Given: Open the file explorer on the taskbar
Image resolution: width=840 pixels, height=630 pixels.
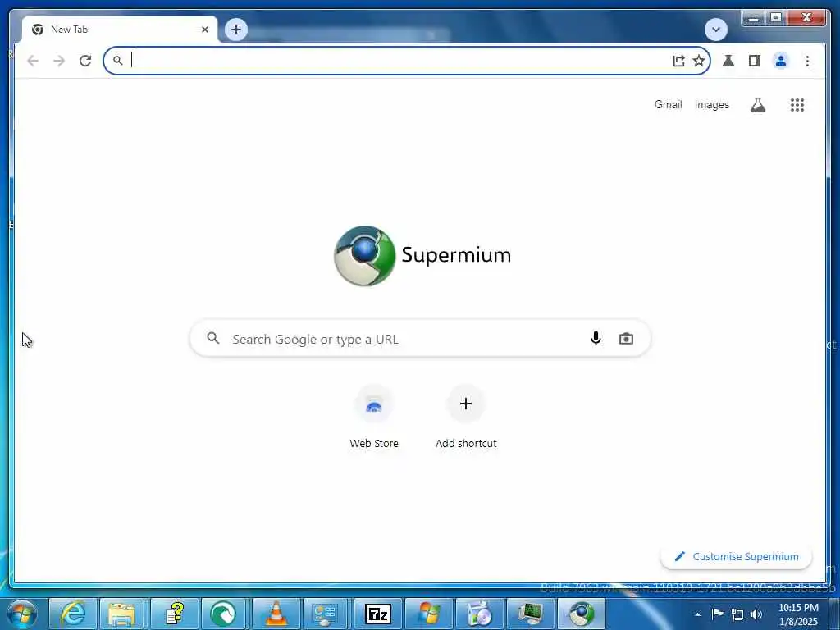Looking at the screenshot, I should click(x=121, y=614).
